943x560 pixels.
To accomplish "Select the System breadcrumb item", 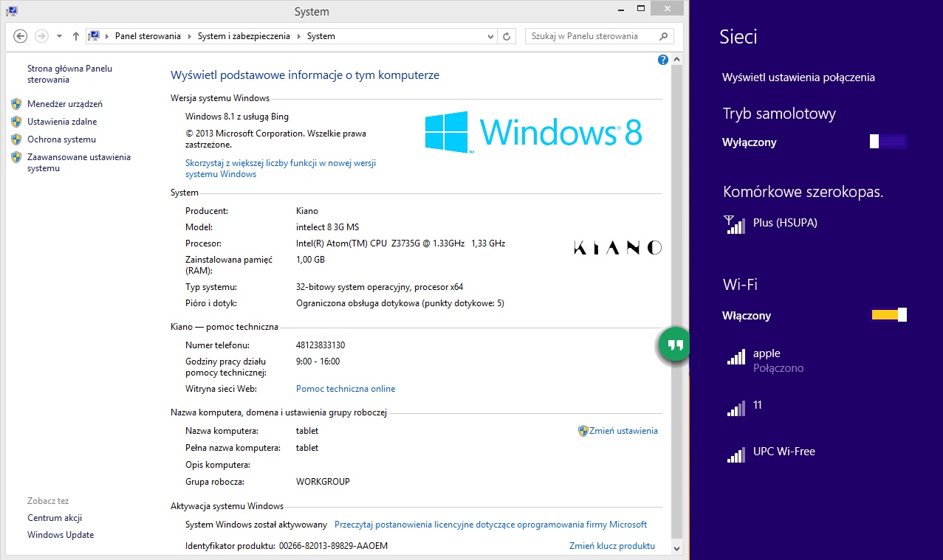I will pos(320,36).
